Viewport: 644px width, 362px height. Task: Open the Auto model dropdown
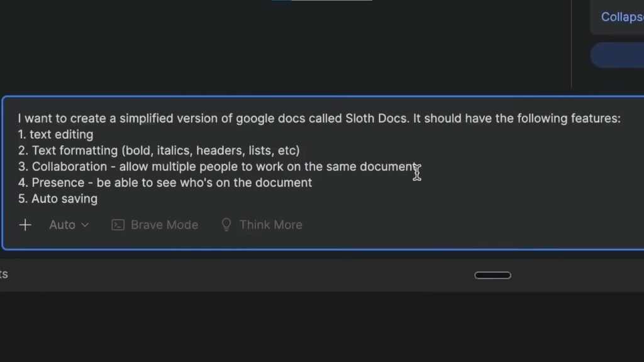point(62,225)
